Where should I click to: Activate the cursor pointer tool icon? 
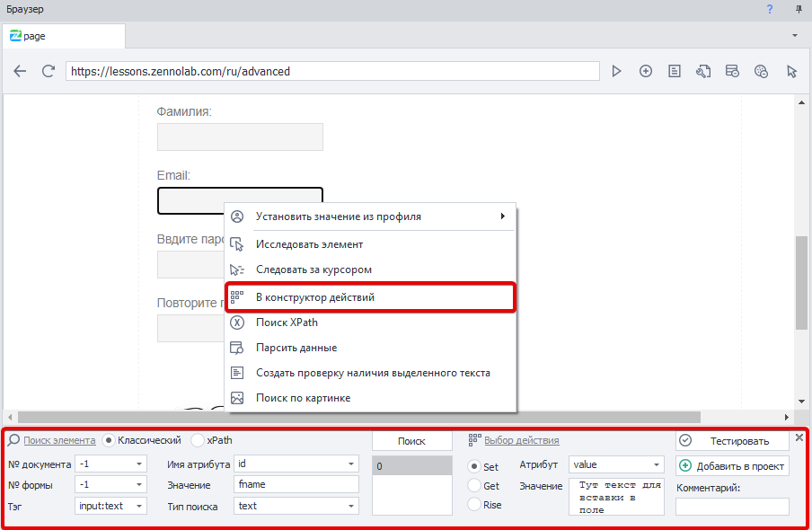click(791, 71)
